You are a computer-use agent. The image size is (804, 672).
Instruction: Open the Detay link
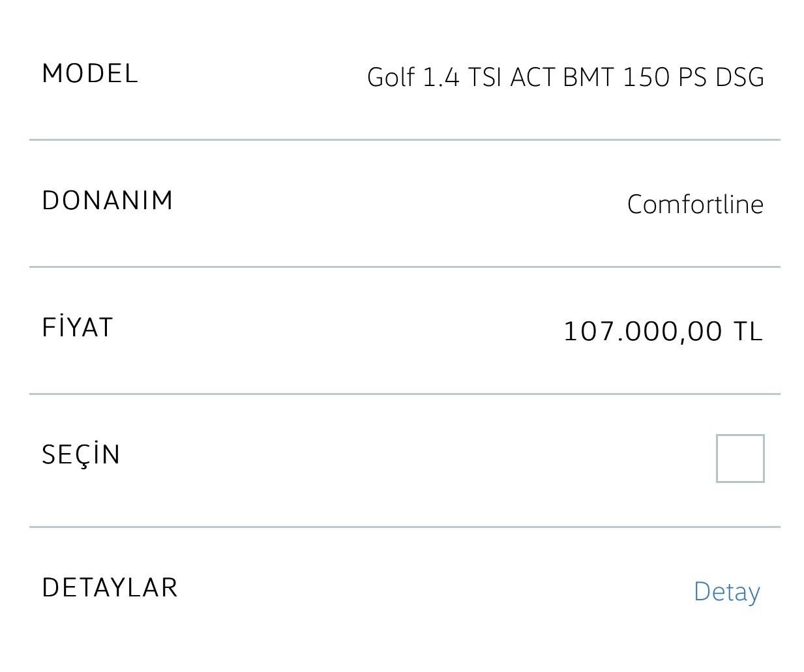point(727,592)
